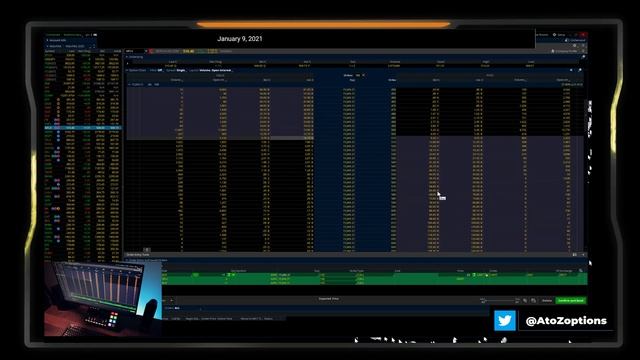Toggle the Account Info panel
The height and width of the screenshot is (360, 640).
[56, 40]
